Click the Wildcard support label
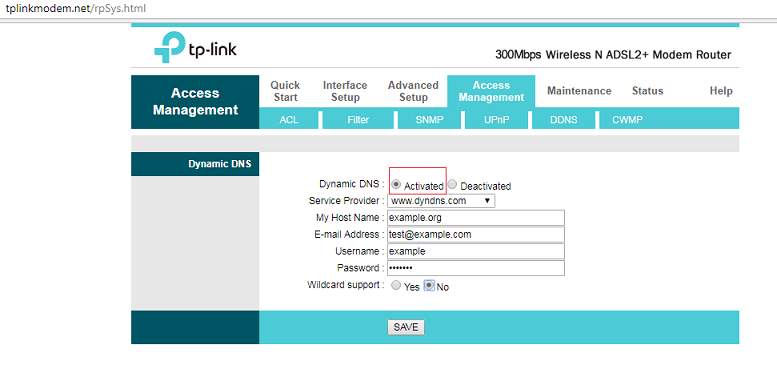This screenshot has height=385, width=777. click(345, 285)
